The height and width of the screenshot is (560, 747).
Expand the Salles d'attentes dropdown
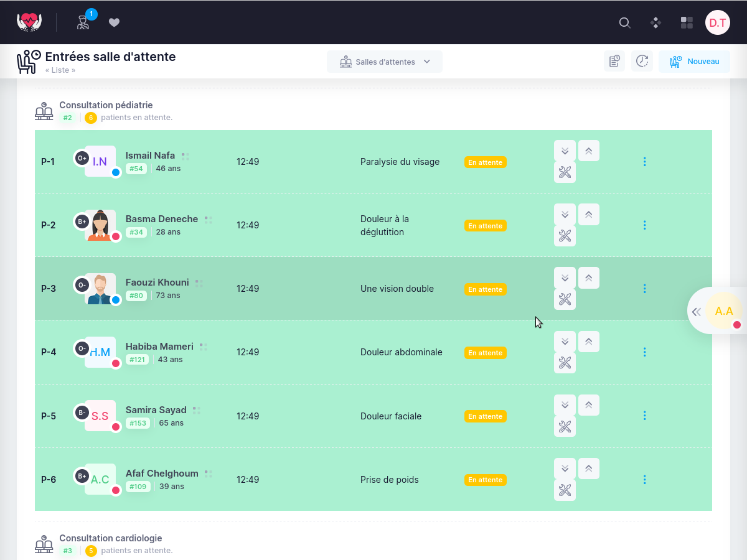[384, 62]
